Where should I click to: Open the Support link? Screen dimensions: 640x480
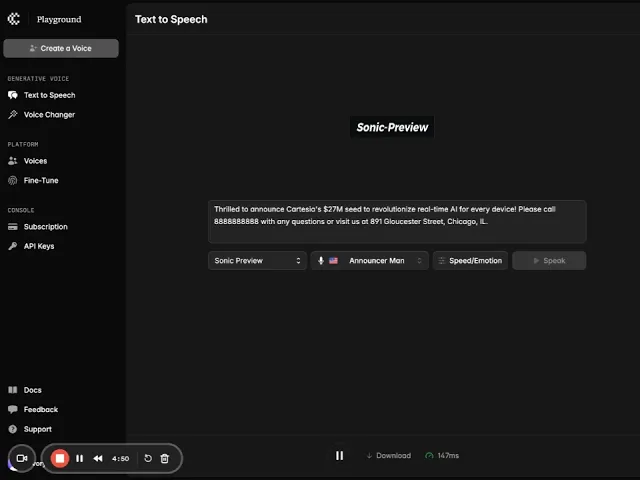click(x=38, y=429)
